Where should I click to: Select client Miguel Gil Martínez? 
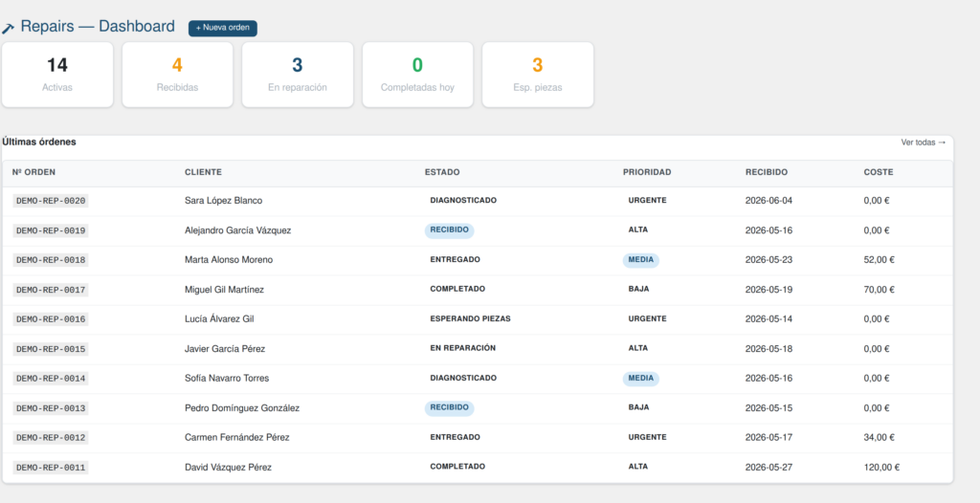[224, 290]
